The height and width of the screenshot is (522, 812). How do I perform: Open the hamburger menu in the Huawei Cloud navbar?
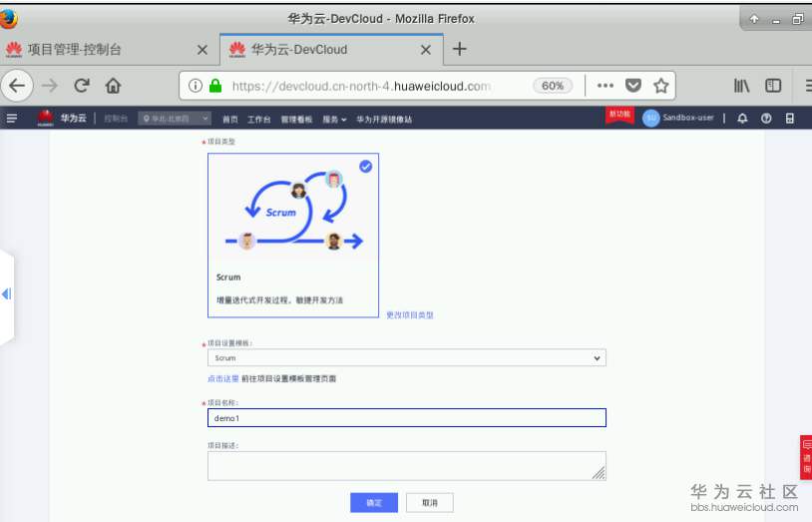pyautogui.click(x=11, y=119)
